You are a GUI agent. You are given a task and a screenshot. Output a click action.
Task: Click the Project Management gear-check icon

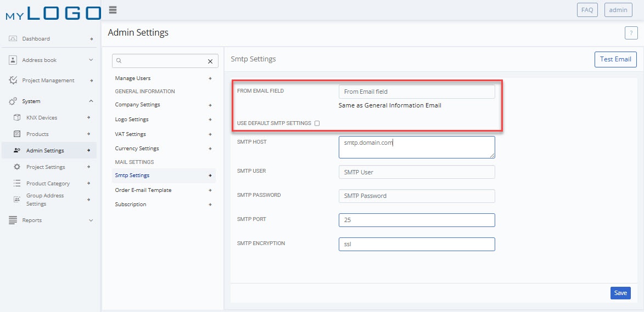coord(13,81)
